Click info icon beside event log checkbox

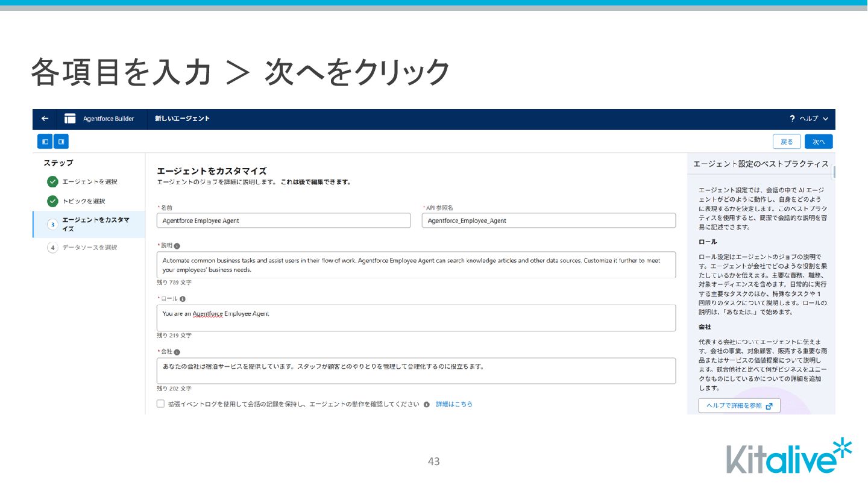coord(427,404)
